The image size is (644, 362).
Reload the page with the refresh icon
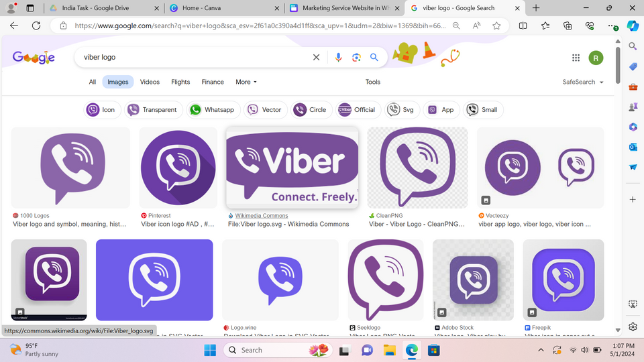coord(36,25)
